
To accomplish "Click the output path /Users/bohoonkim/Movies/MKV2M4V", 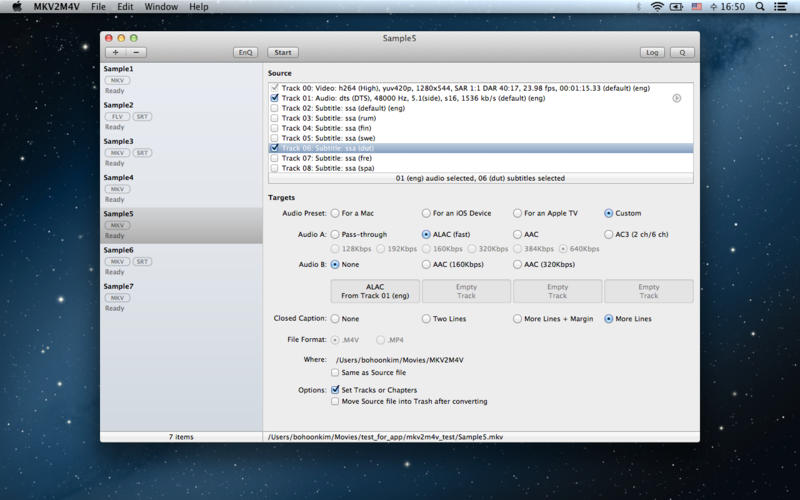I will tap(399, 360).
